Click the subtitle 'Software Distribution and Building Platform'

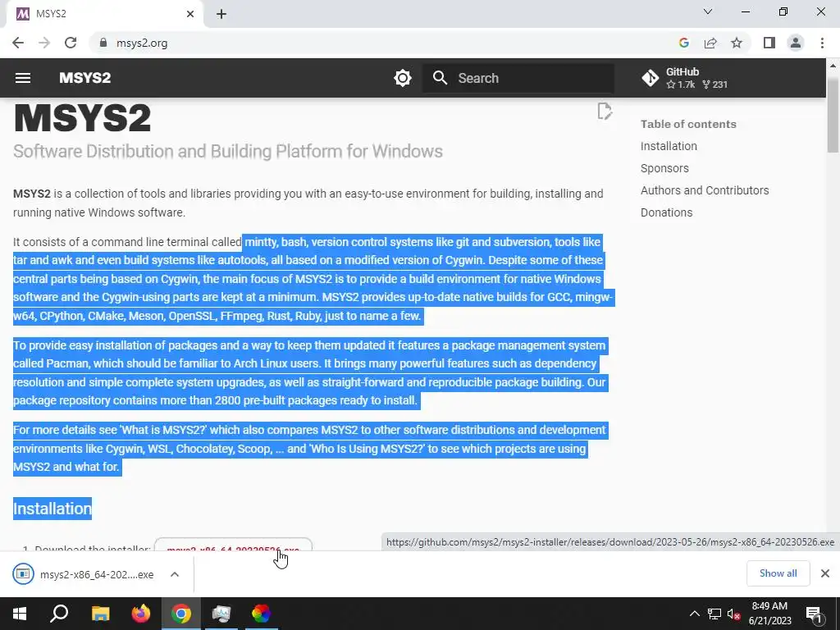coord(228,151)
